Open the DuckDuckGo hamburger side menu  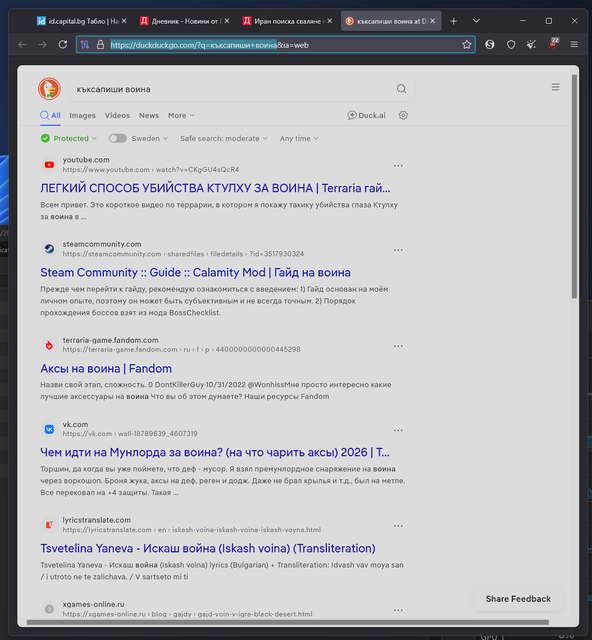[555, 87]
